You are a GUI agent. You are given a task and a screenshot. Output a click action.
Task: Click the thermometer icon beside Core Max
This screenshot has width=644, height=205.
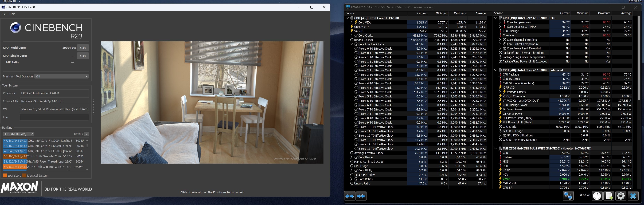pyautogui.click(x=500, y=36)
